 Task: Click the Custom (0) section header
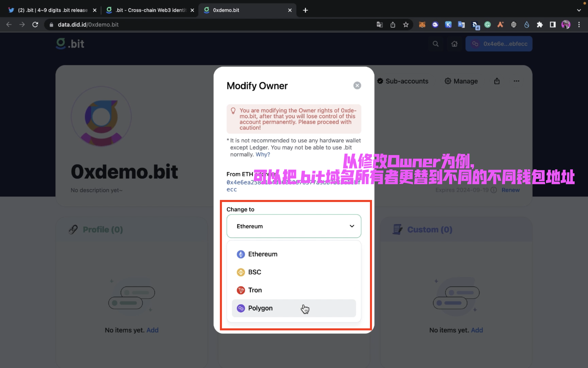pos(430,229)
